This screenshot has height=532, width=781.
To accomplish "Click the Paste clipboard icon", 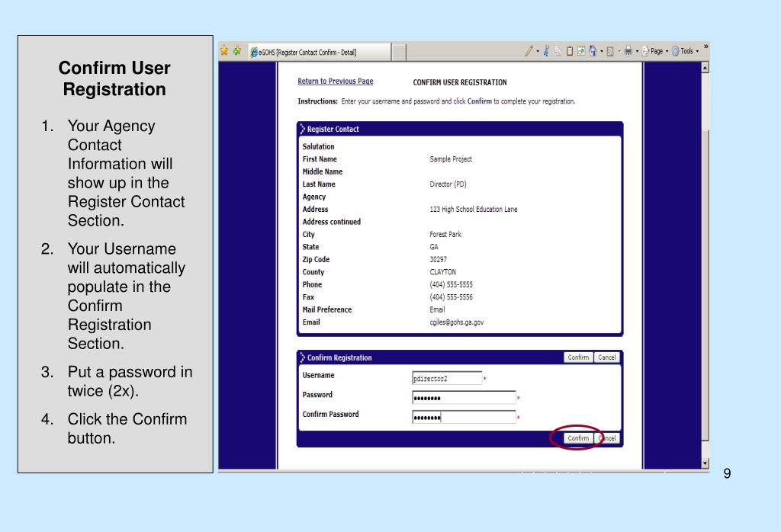I will pyautogui.click(x=569, y=51).
